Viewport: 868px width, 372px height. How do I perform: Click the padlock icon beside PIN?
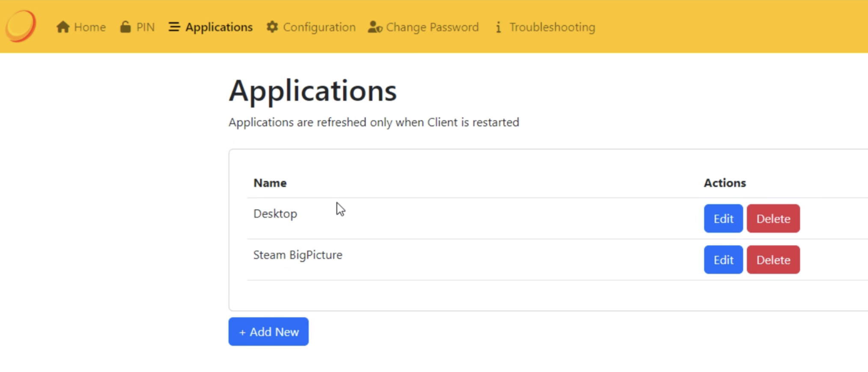pyautogui.click(x=125, y=27)
